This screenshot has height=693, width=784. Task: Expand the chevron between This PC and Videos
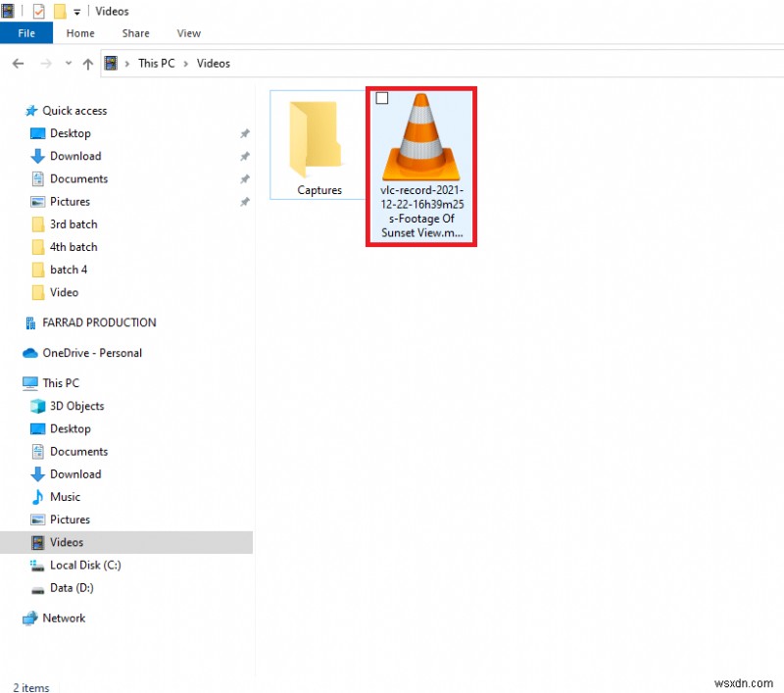[x=185, y=64]
